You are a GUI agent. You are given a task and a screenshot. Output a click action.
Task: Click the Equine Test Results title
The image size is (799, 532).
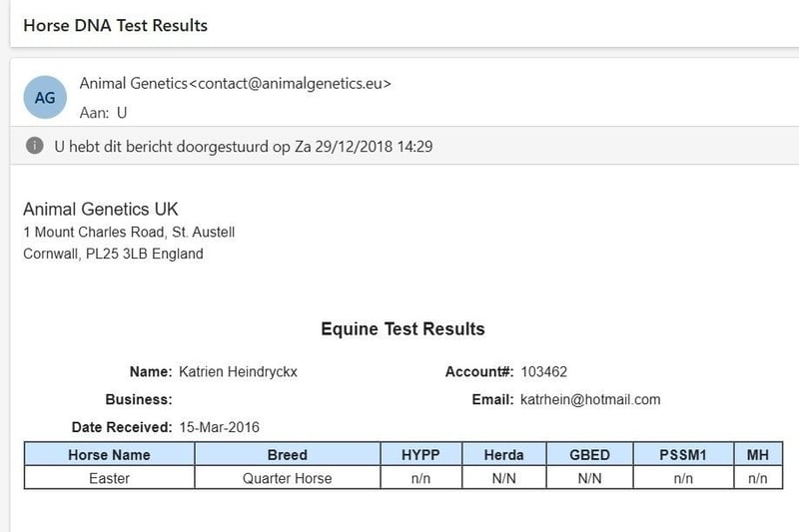point(402,328)
